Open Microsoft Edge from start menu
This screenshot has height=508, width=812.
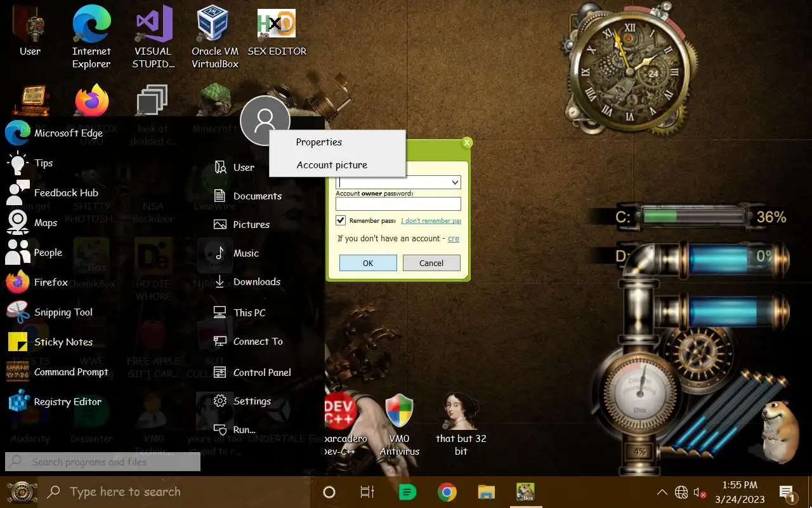pyautogui.click(x=55, y=133)
